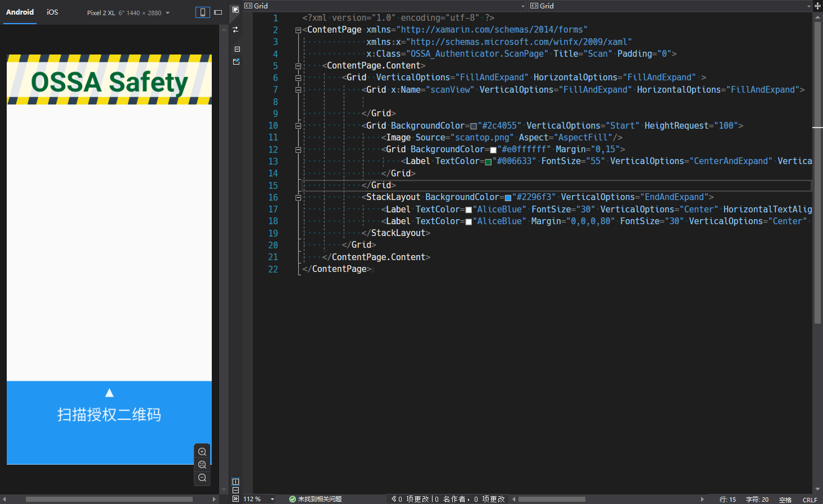Switch previewer to Android tab
Viewport: 823px width, 504px height.
pos(20,12)
